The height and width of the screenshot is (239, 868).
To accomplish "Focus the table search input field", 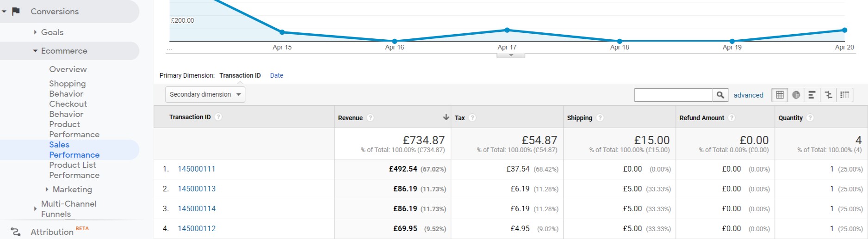I will click(x=673, y=95).
